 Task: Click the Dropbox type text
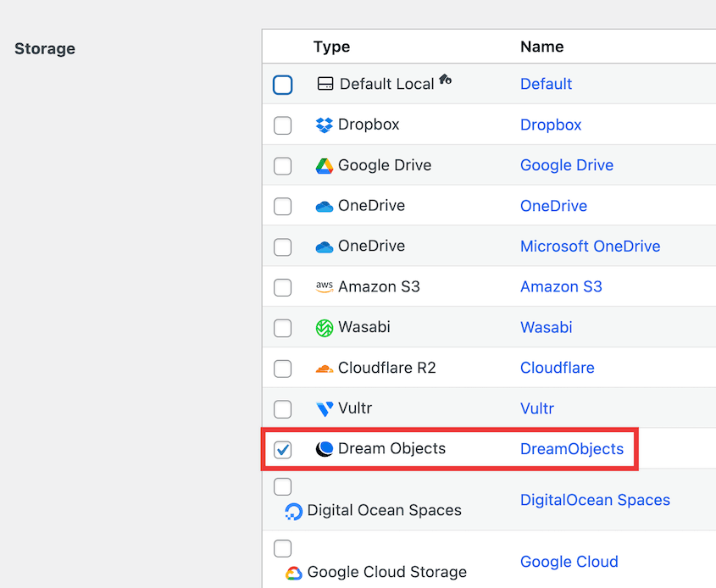(x=369, y=125)
